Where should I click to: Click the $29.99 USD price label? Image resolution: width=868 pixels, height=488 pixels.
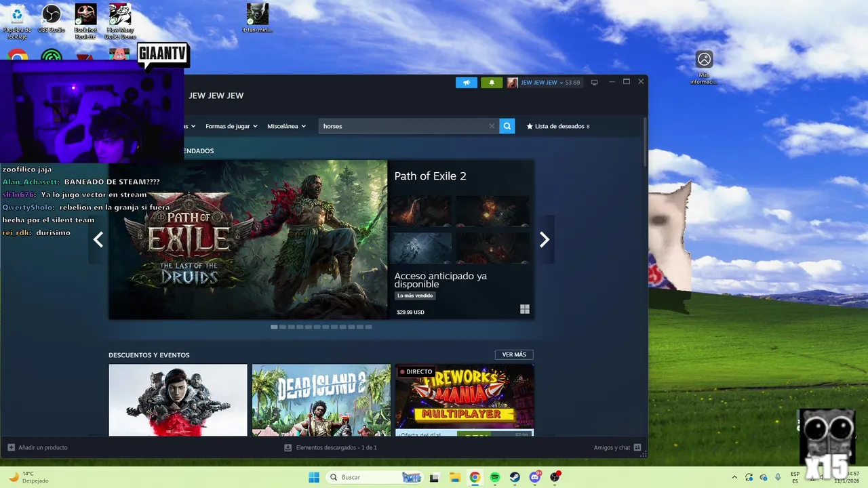click(x=410, y=312)
